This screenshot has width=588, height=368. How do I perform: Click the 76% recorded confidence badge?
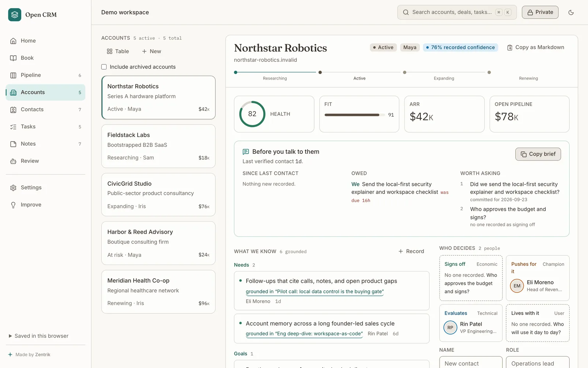click(460, 47)
